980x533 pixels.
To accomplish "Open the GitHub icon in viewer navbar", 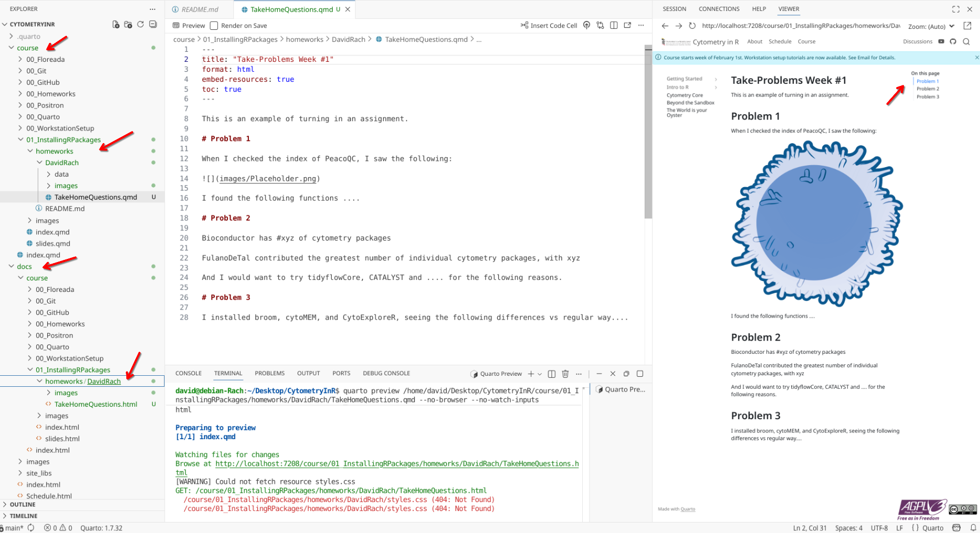I will point(953,41).
